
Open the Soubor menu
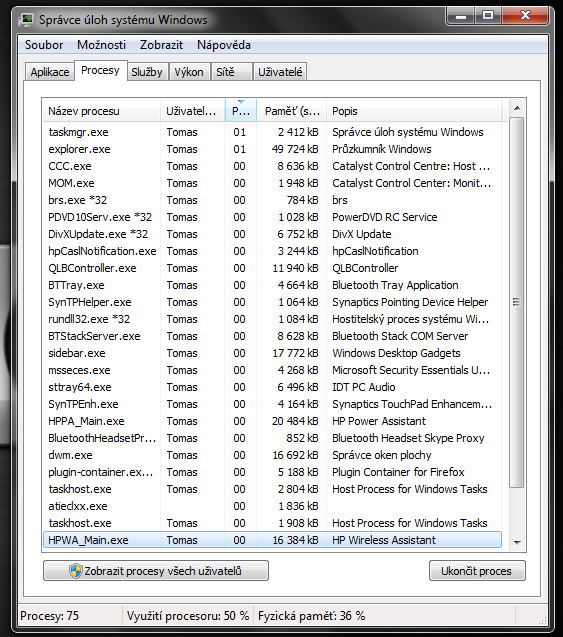pyautogui.click(x=44, y=45)
